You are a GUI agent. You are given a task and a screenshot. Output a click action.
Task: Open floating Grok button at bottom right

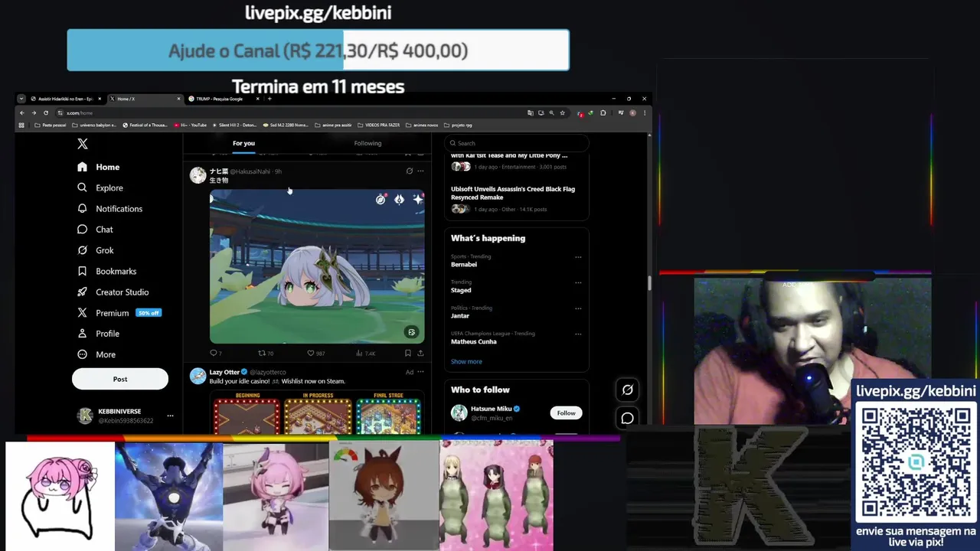pos(627,390)
